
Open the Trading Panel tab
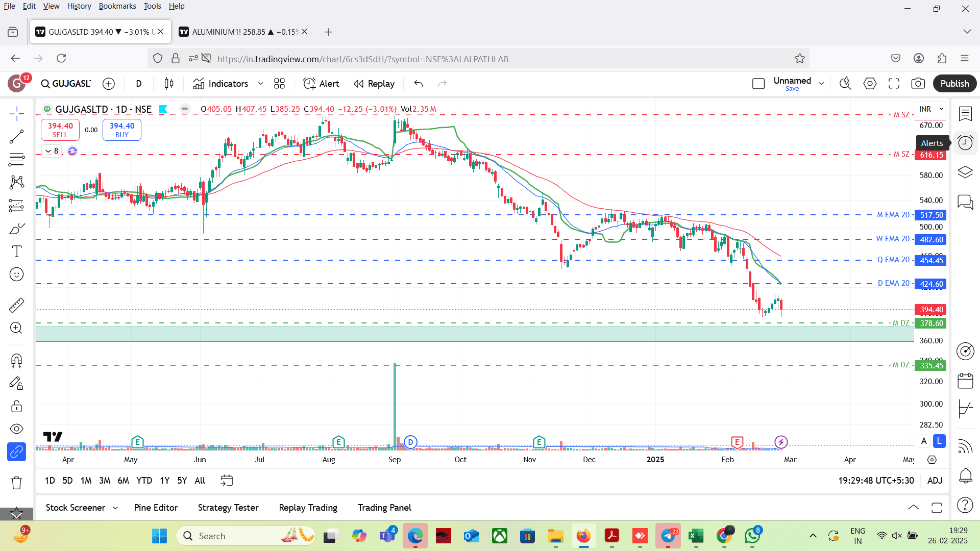tap(384, 508)
